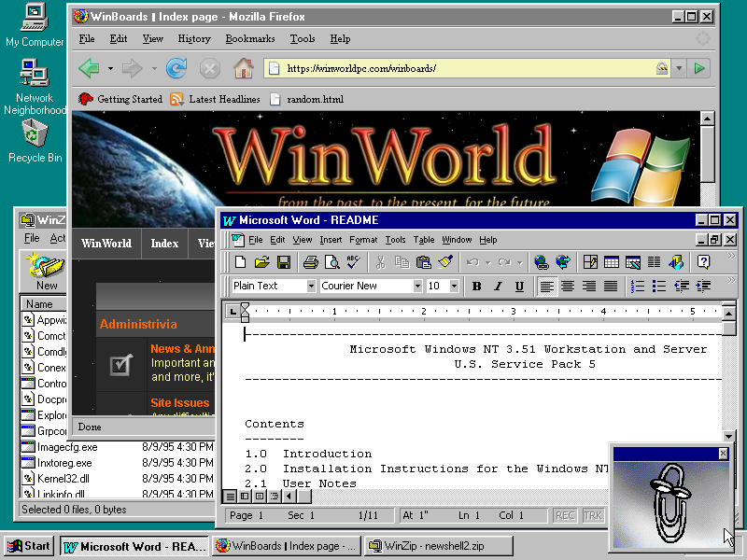
Task: Center the paragraph text
Action: pos(568,286)
